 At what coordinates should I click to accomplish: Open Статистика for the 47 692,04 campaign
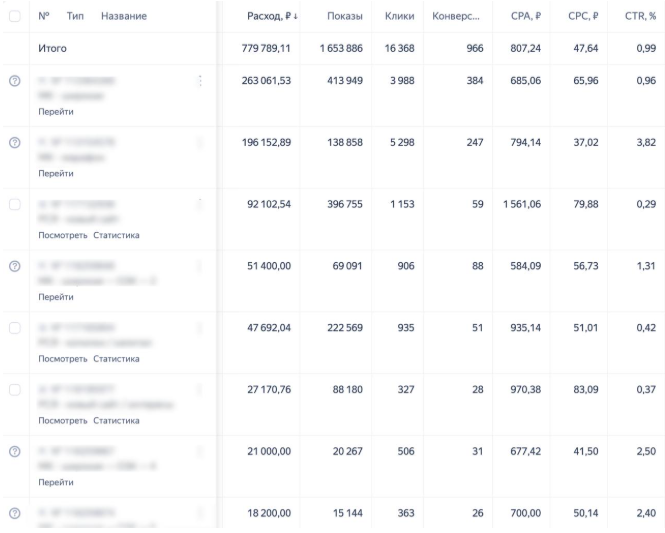tap(116, 358)
